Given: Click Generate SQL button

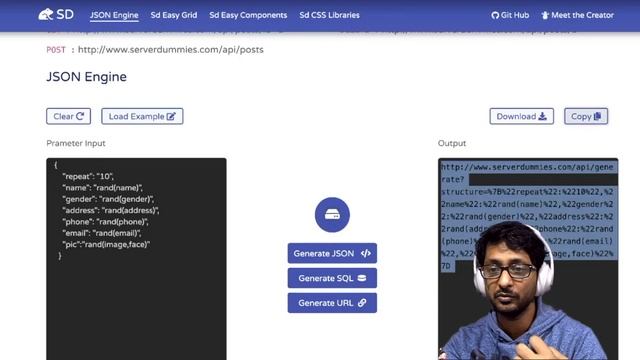Looking at the screenshot, I should (332, 278).
